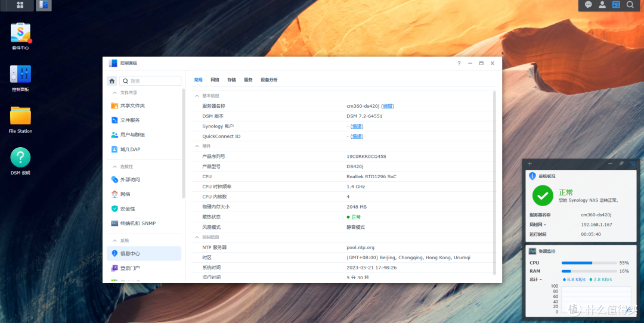
Task: Open 域/LDAP in the sidebar
Action: coord(144,150)
